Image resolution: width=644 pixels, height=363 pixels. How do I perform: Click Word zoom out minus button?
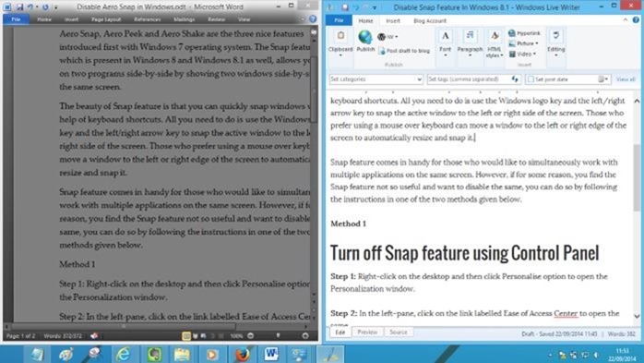point(250,336)
